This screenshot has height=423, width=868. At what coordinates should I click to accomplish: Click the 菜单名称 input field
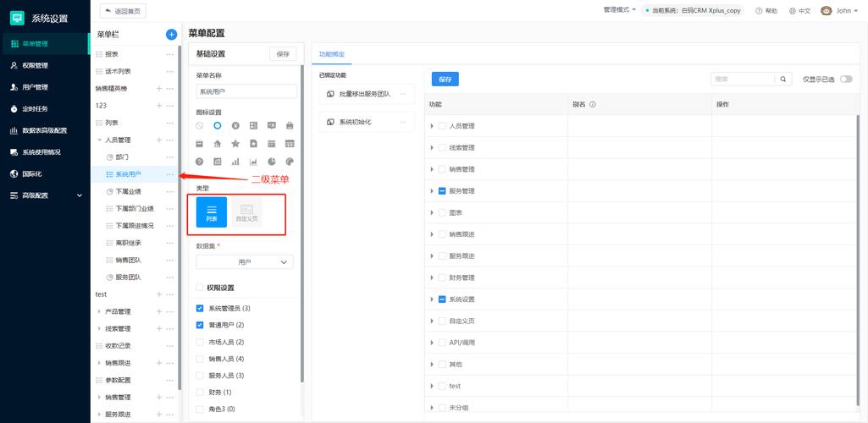246,91
